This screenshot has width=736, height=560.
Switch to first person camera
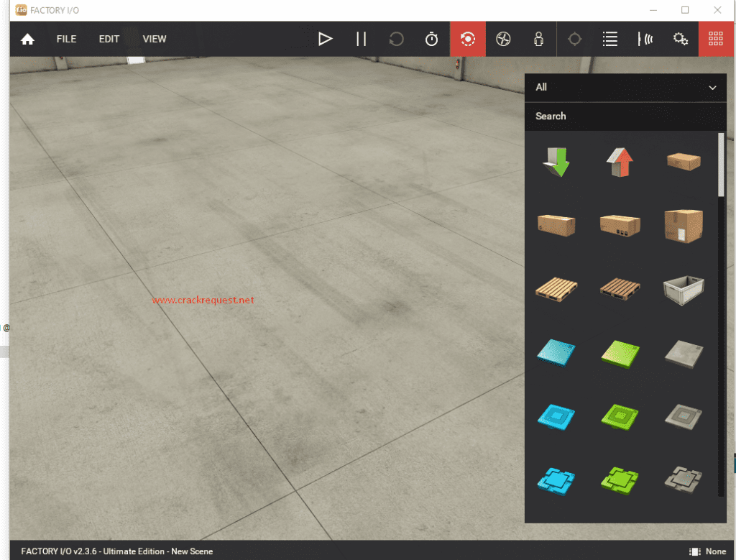click(x=538, y=39)
